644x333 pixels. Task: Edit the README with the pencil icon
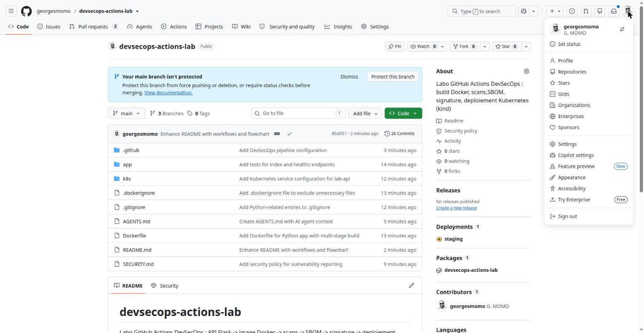[x=411, y=285]
